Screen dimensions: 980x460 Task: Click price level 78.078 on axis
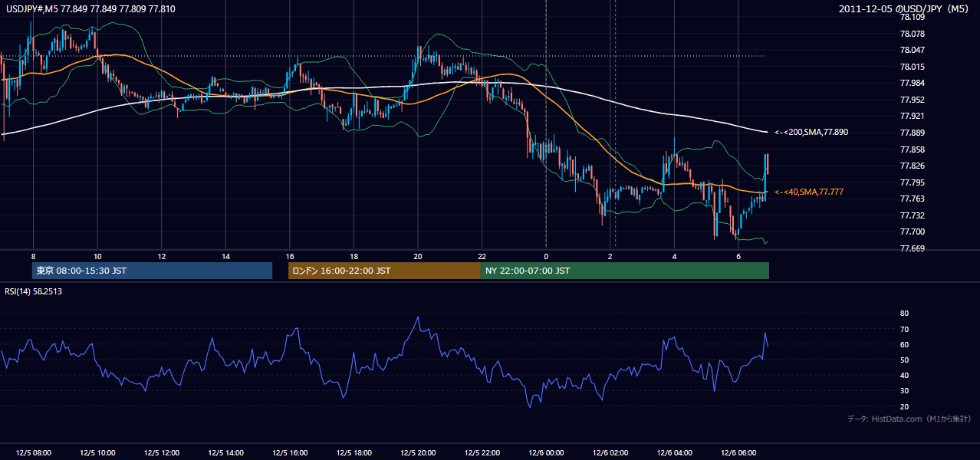(x=913, y=34)
